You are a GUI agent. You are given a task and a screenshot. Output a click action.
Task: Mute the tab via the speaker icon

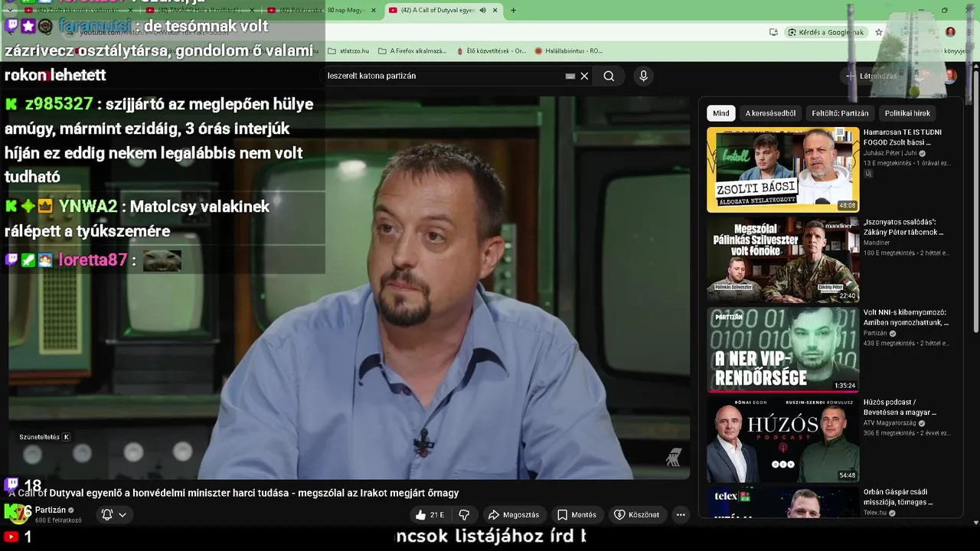click(x=482, y=10)
